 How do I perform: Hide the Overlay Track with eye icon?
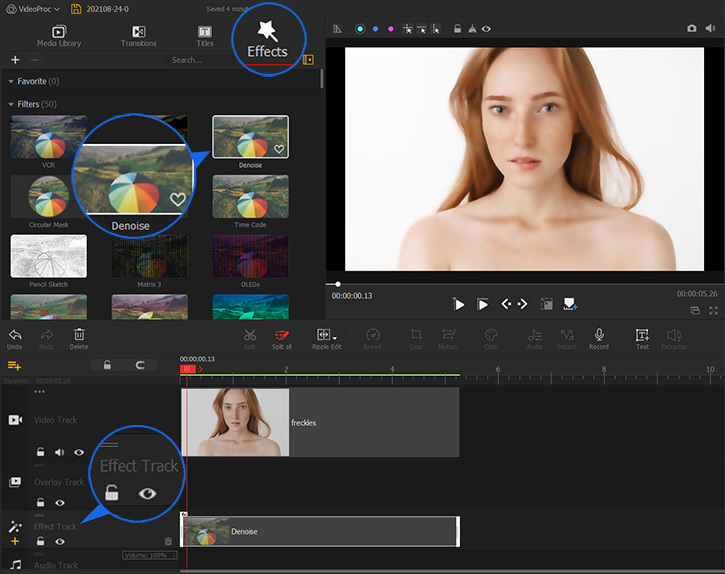[x=60, y=502]
